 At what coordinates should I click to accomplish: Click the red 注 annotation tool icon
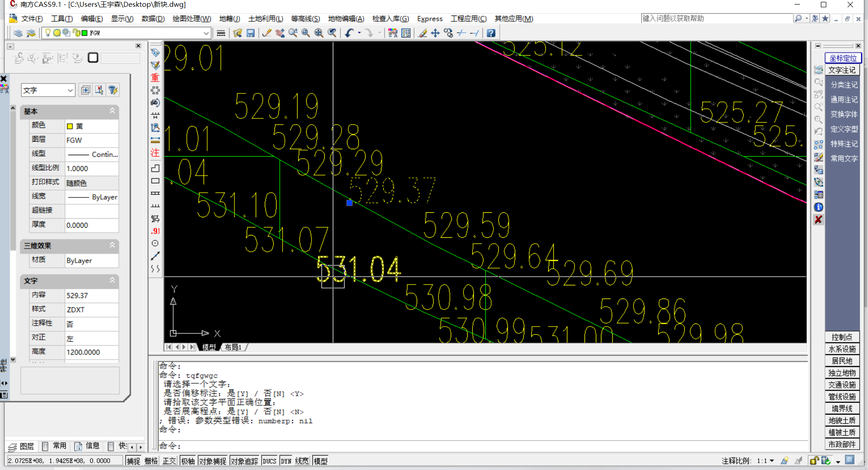coord(155,153)
